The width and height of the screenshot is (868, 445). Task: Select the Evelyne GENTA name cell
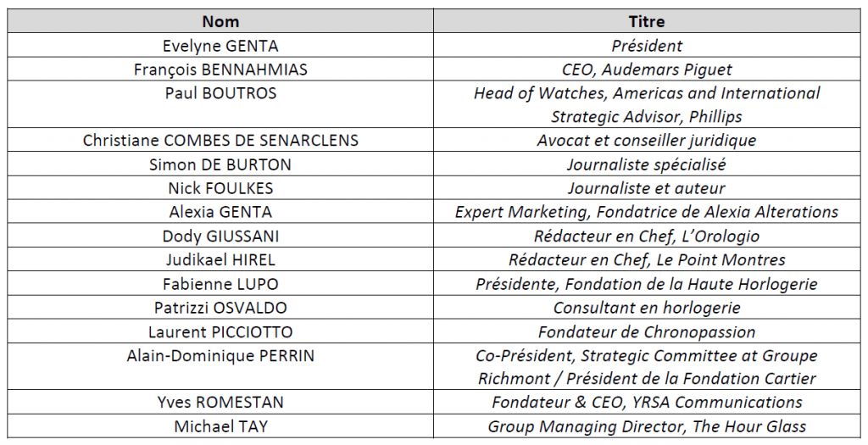(220, 46)
